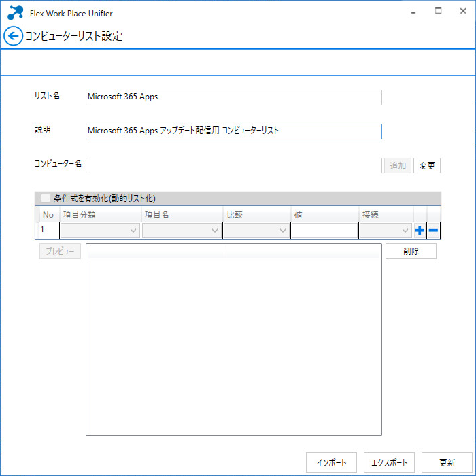Click the 削除 button
Screen dimensions: 476x476
click(x=411, y=251)
